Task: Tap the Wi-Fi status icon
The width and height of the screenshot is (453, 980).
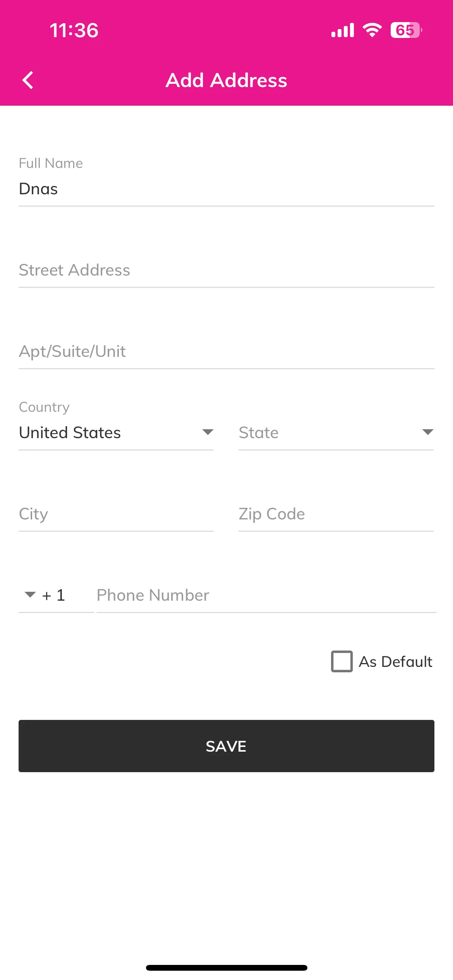Action: click(x=372, y=30)
